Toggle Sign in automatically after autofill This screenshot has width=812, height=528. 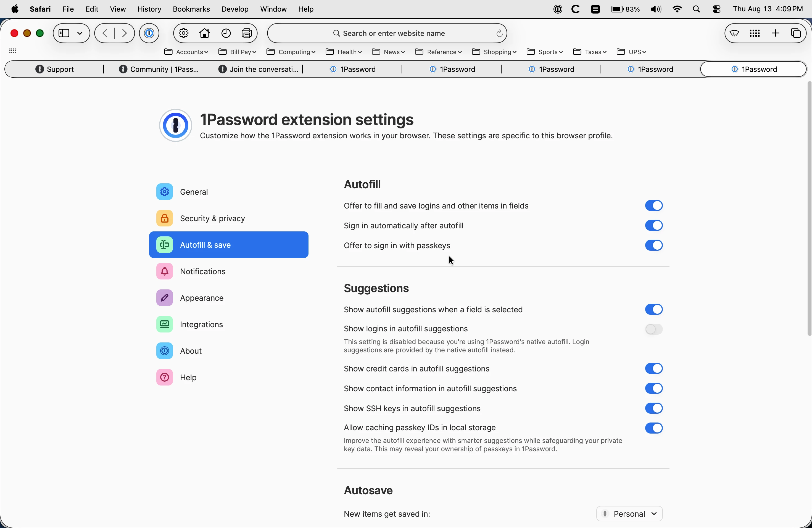[x=654, y=225]
